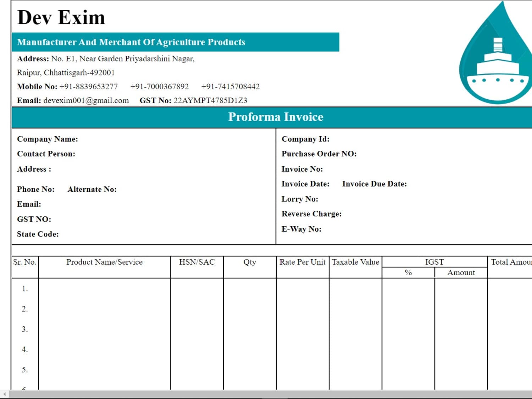Click the State Code label

pos(38,234)
